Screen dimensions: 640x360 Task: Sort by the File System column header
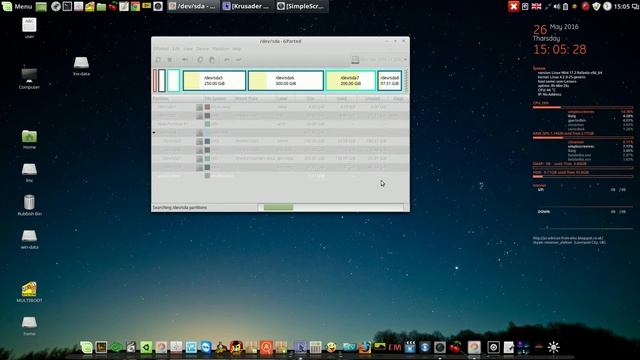coord(218,98)
